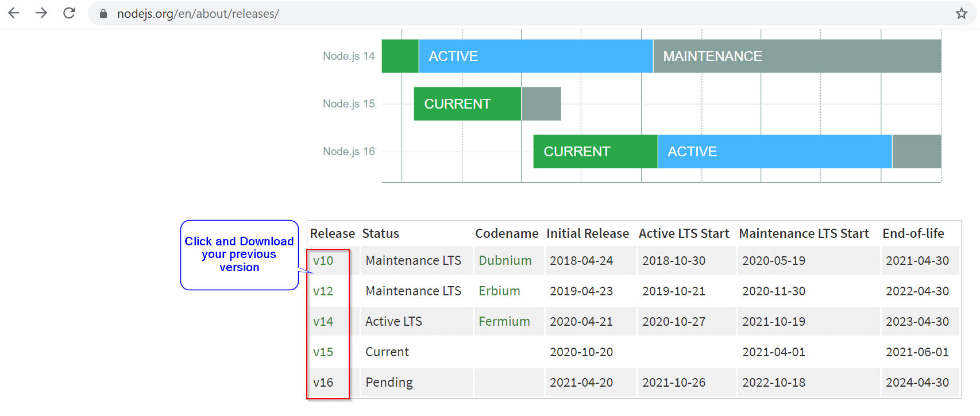Select maintenance start 2021-04-01
The image size is (980, 416).
point(774,352)
